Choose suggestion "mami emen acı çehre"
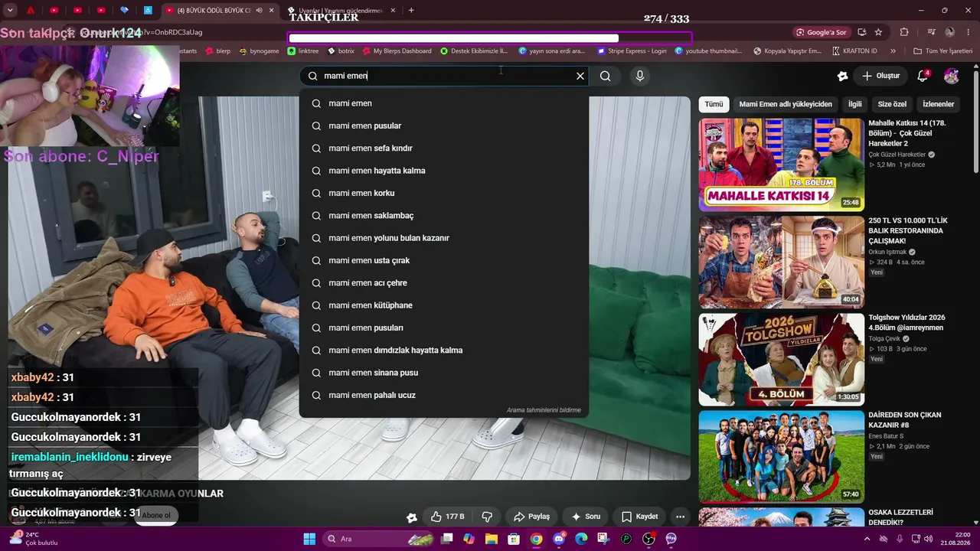Screen dimensions: 980x551 pyautogui.click(x=444, y=283)
